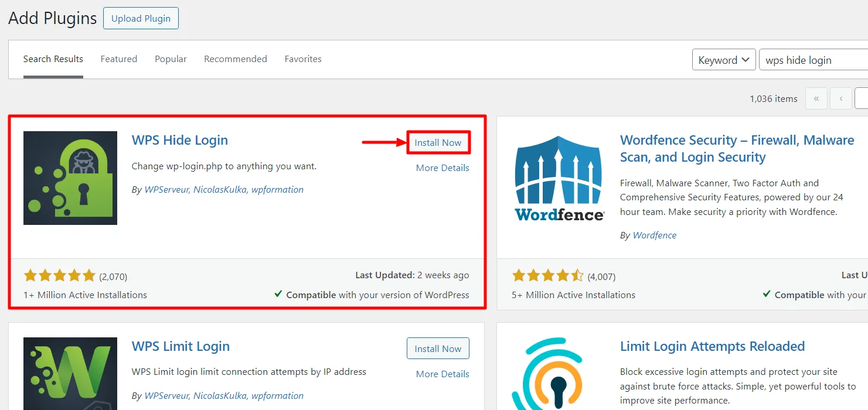The image size is (868, 410).
Task: Open the Recommended tab
Action: (x=236, y=59)
